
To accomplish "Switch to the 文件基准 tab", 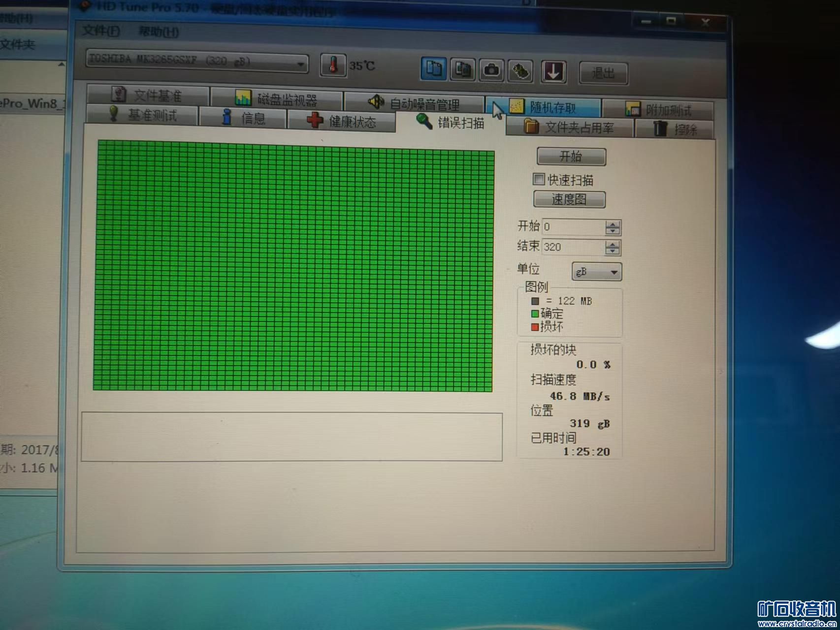I will tap(148, 94).
